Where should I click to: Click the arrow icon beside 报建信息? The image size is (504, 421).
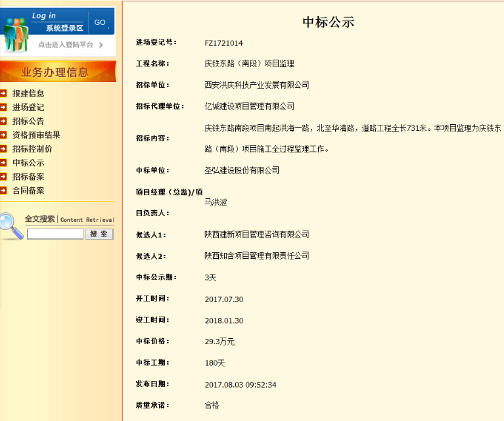[x=4, y=93]
